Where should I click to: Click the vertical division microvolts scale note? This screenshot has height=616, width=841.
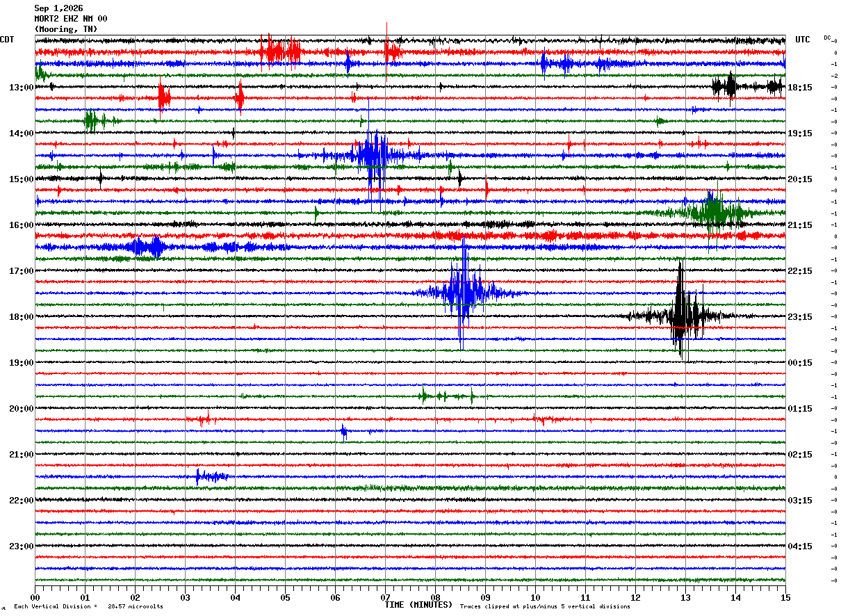coord(88,607)
